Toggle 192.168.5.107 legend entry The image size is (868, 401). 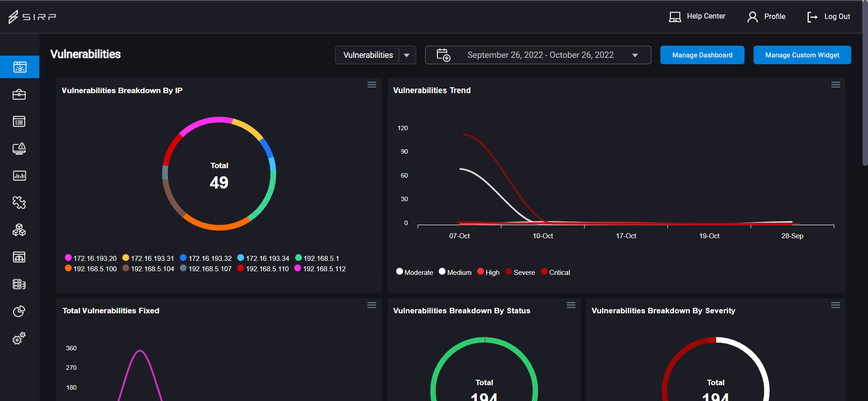pos(205,269)
